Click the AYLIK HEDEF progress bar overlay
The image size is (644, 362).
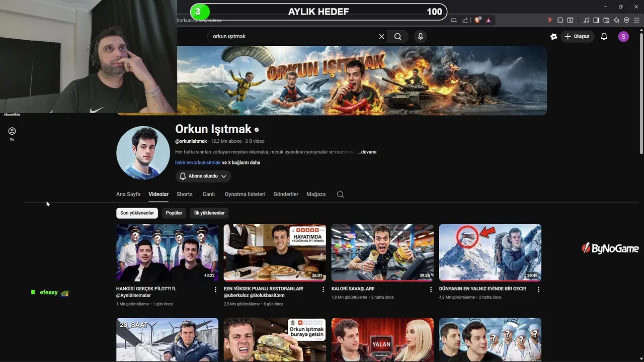(x=318, y=12)
